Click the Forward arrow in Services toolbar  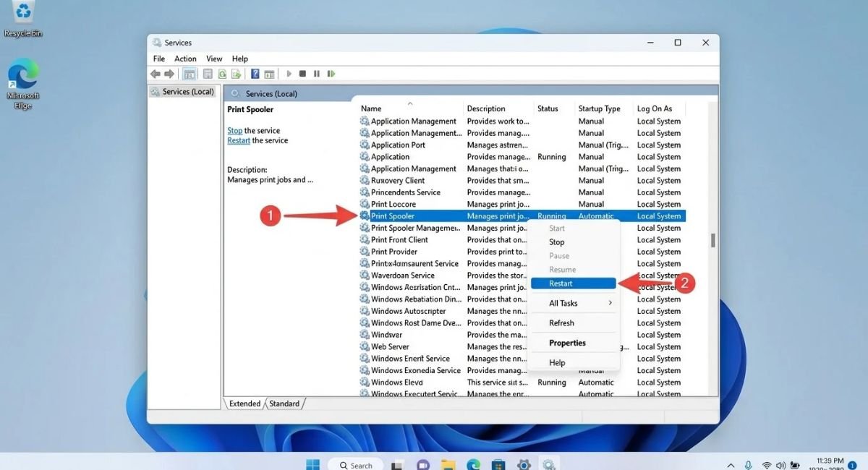point(169,74)
